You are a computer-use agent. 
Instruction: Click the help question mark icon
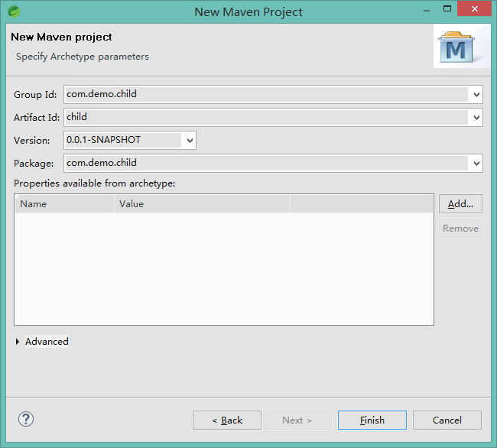tap(26, 419)
